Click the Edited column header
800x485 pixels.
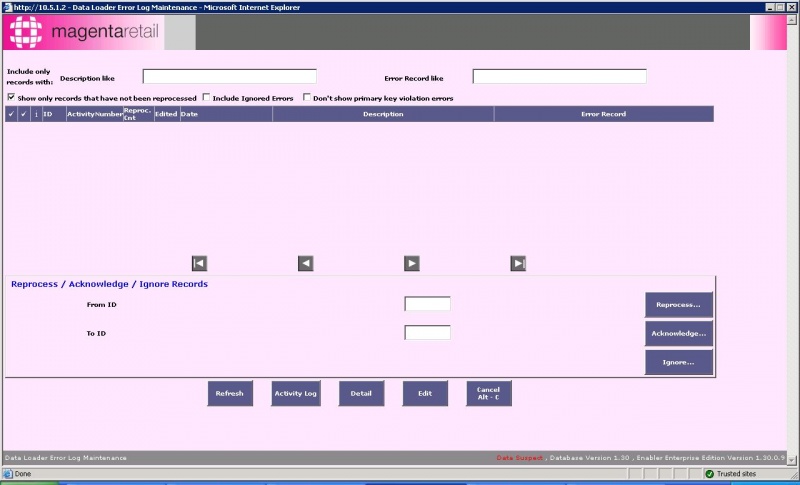[167, 114]
